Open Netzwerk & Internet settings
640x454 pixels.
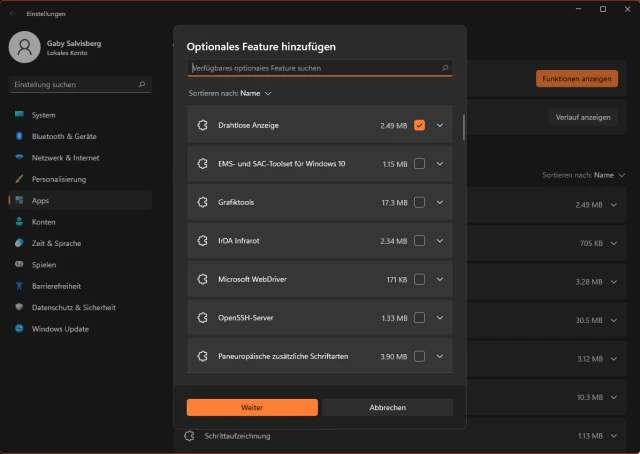pos(65,158)
